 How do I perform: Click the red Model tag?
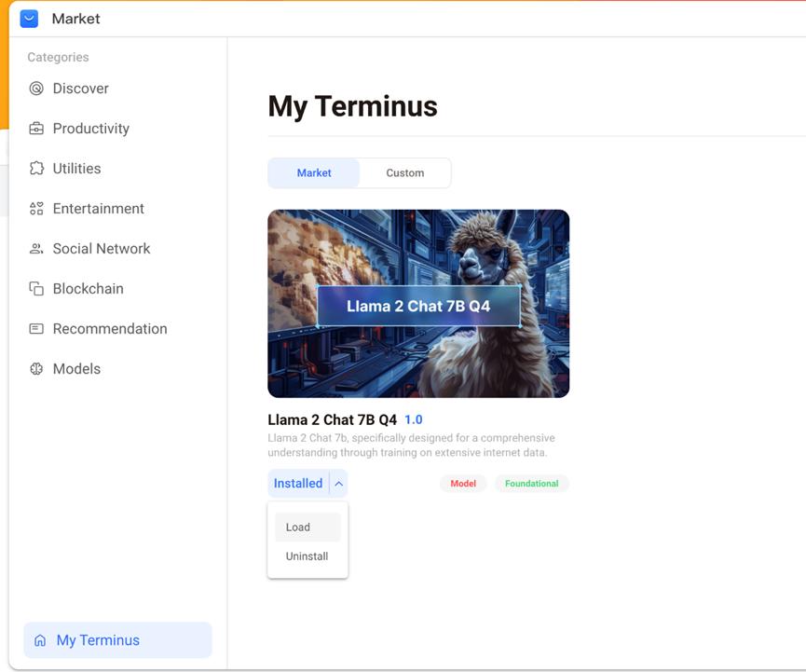point(463,484)
